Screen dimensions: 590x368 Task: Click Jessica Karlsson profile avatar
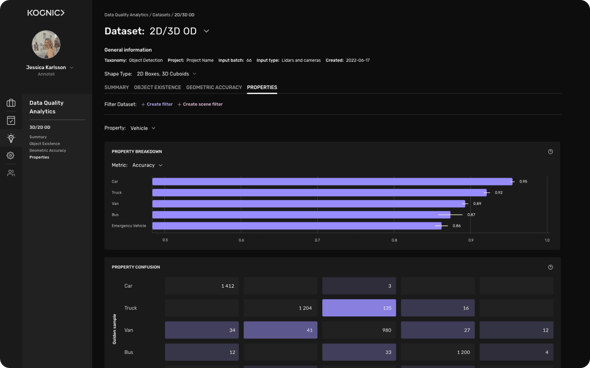[x=46, y=44]
